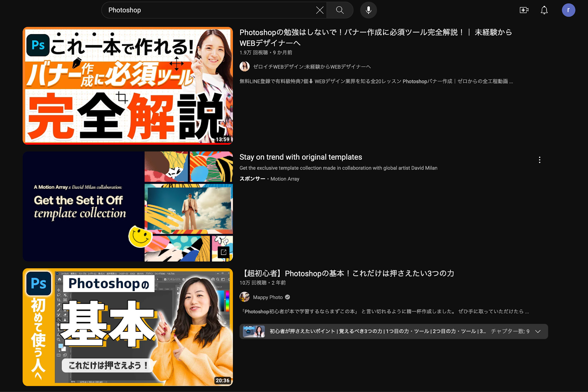Click the verified badge beside Mappy Photo
The image size is (588, 392).
coord(287,297)
